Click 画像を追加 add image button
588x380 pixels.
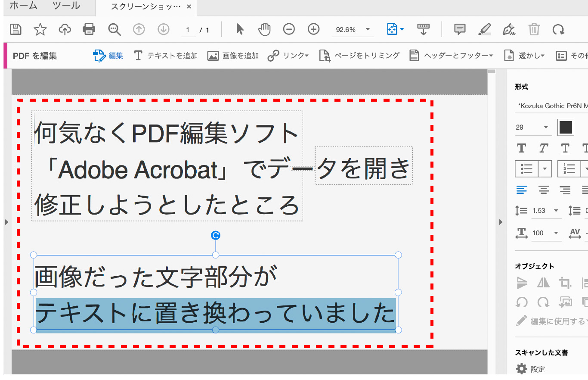pos(233,56)
